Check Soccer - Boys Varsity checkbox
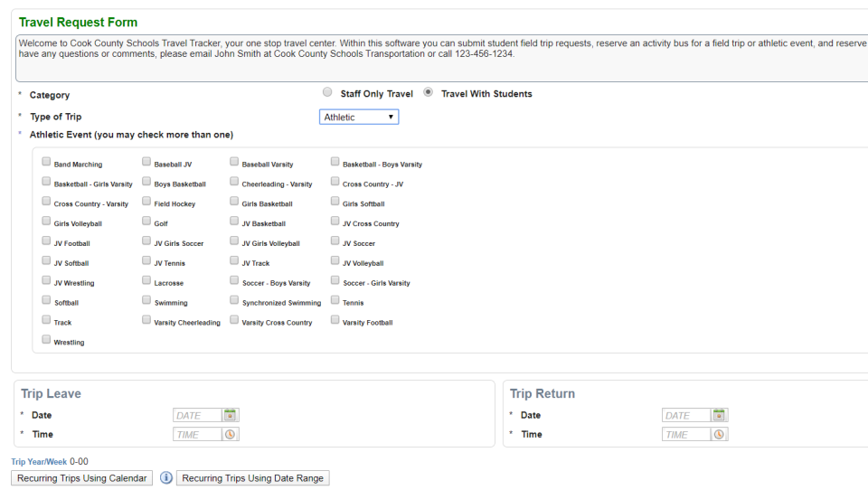This screenshot has width=868, height=490. pyautogui.click(x=234, y=280)
